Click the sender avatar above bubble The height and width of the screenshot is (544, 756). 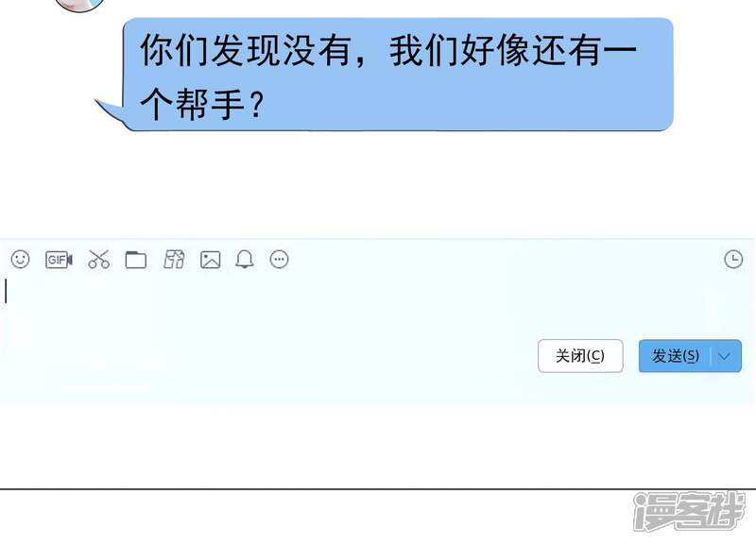[80, 4]
